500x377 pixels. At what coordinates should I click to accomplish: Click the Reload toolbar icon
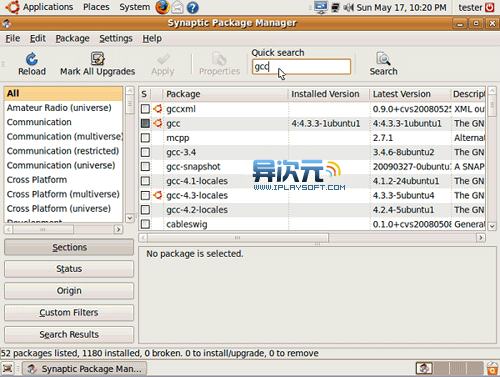32,59
